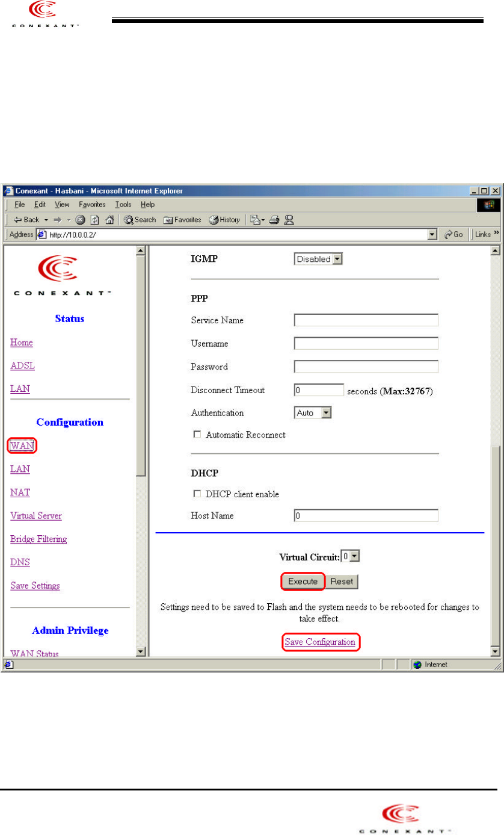Image resolution: width=504 pixels, height=835 pixels.
Task: Click the Save Configuration link
Action: 320,642
